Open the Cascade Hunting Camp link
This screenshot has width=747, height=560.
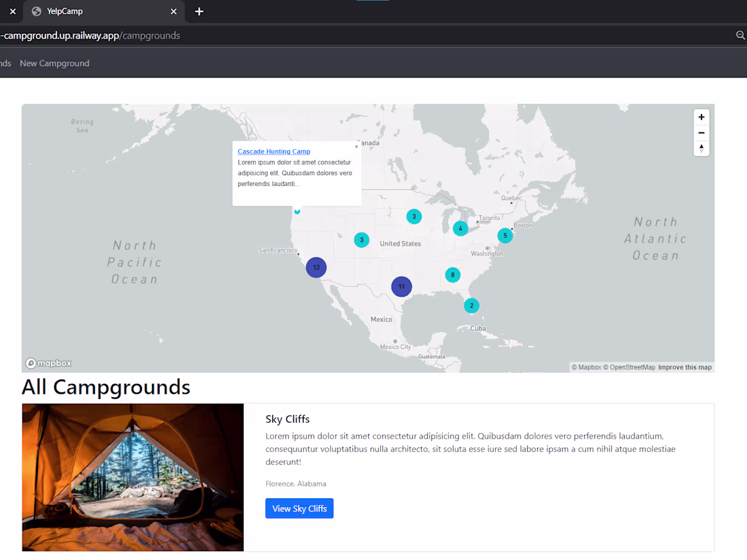point(274,151)
